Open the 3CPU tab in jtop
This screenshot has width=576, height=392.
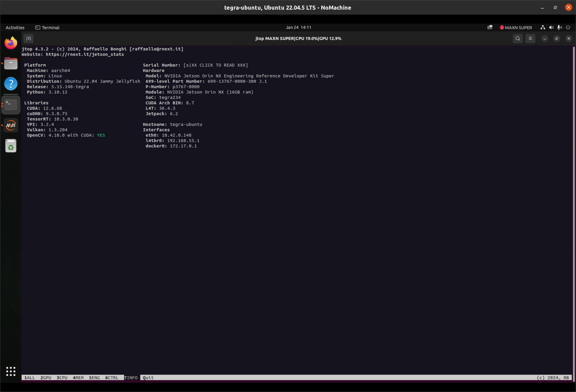62,378
